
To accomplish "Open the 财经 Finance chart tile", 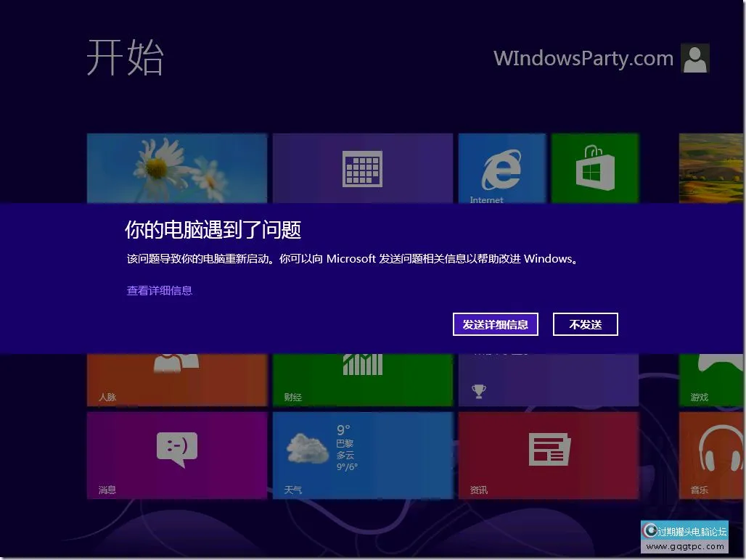I will pos(362,379).
